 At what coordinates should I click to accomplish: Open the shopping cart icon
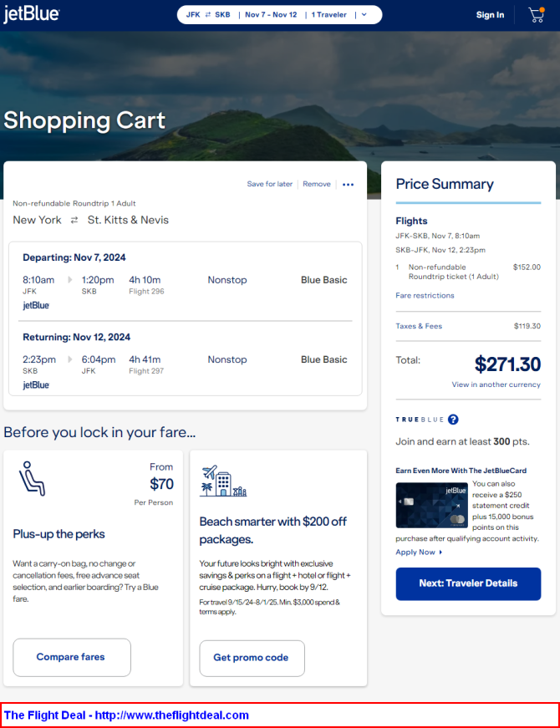(537, 15)
